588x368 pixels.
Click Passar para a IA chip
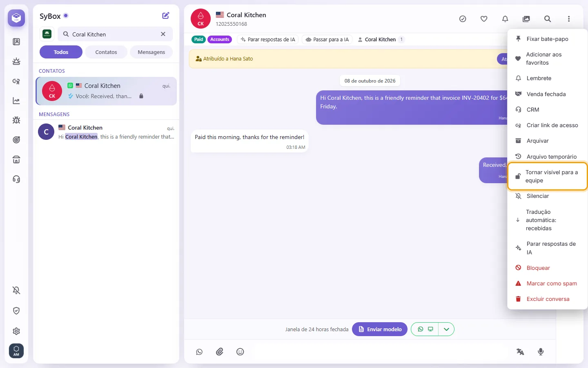tap(327, 40)
